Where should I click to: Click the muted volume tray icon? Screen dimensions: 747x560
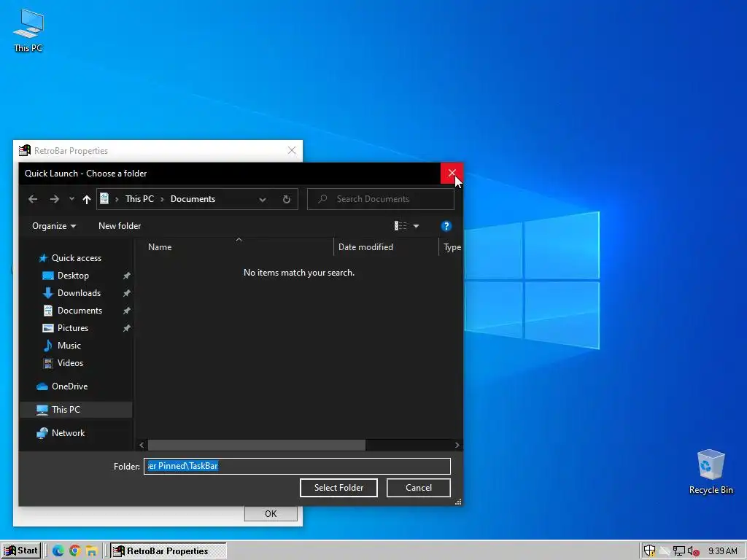(694, 551)
